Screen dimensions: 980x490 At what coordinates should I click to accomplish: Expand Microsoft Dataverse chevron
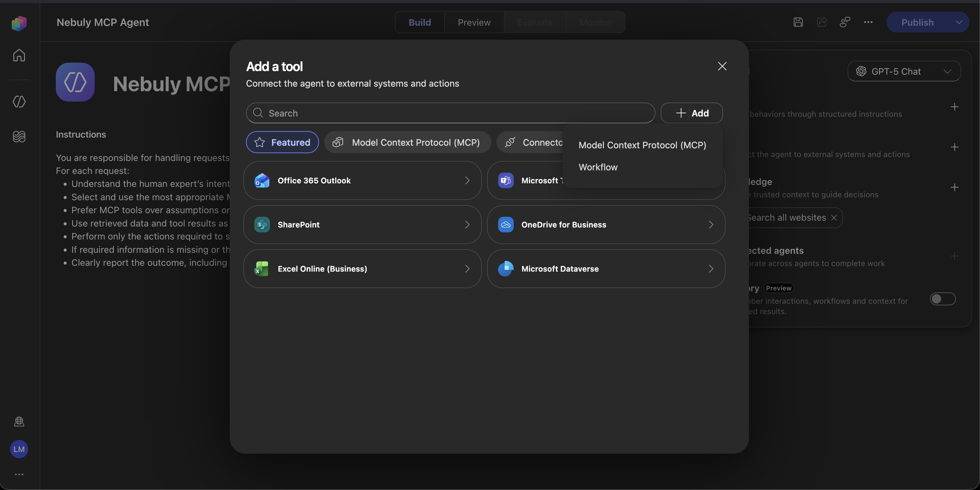point(711,269)
